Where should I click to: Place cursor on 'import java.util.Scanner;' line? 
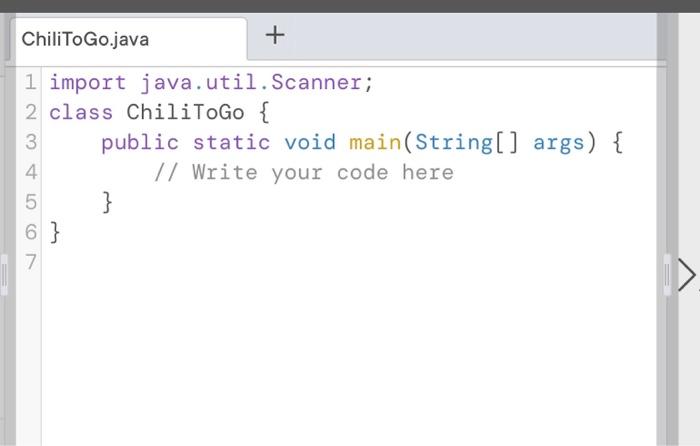(x=211, y=83)
